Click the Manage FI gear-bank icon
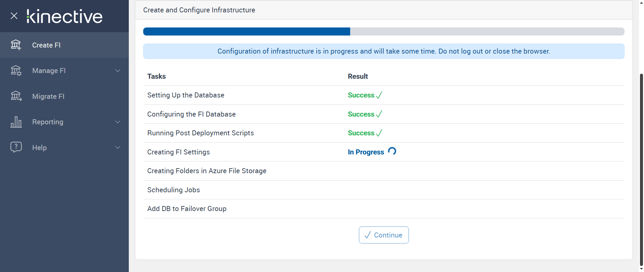This screenshot has width=644, height=272. click(x=16, y=71)
